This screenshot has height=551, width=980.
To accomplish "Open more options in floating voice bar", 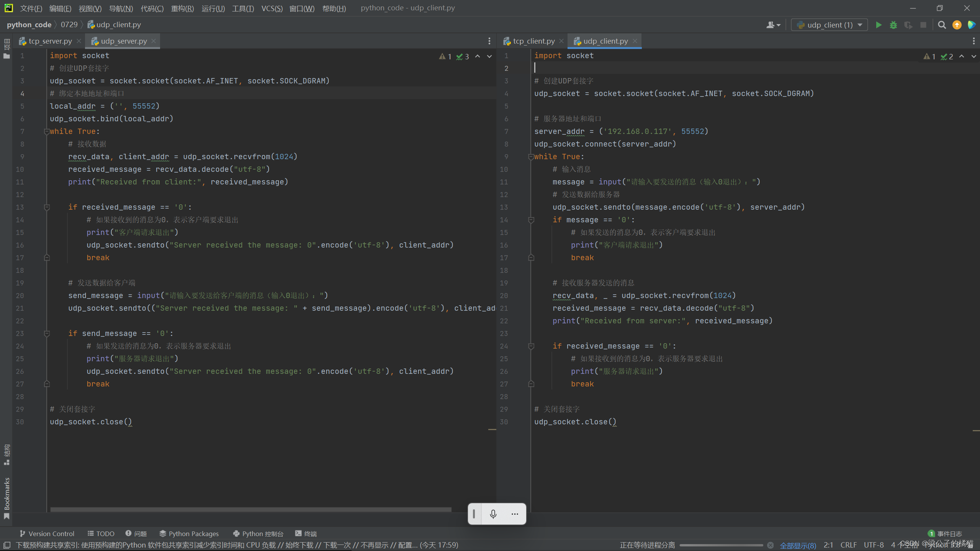I will [x=515, y=514].
